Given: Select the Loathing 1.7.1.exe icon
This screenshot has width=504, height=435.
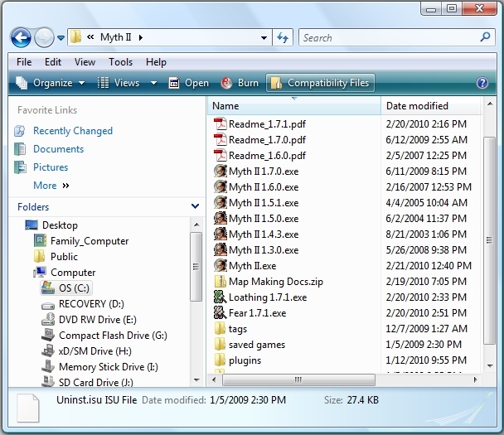Looking at the screenshot, I should (220, 297).
